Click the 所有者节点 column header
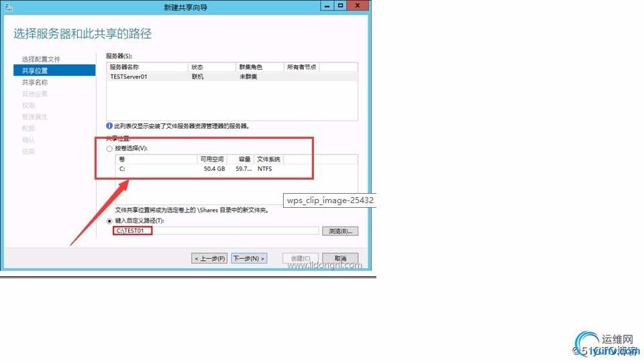This screenshot has width=644, height=362. pyautogui.click(x=301, y=67)
